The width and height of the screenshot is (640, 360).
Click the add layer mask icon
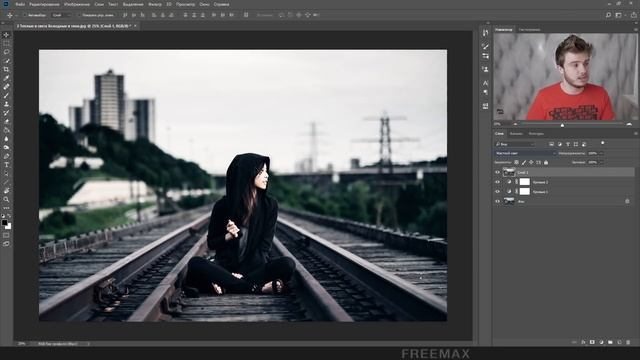pos(592,342)
